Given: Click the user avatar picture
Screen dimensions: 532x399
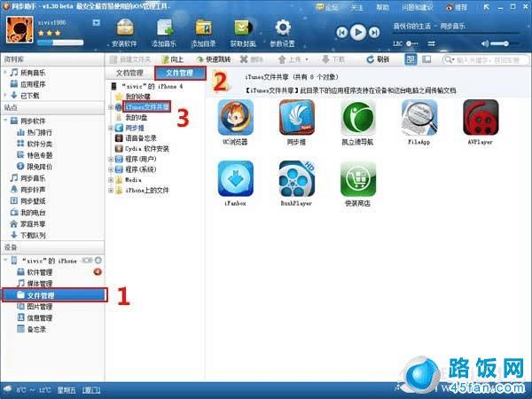Looking at the screenshot, I should [20, 30].
